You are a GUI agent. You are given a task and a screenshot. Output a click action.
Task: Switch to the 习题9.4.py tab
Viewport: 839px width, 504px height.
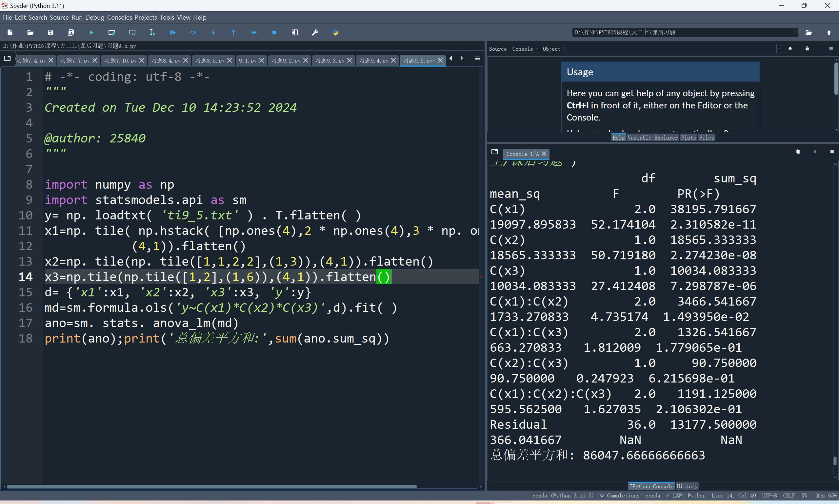point(374,61)
